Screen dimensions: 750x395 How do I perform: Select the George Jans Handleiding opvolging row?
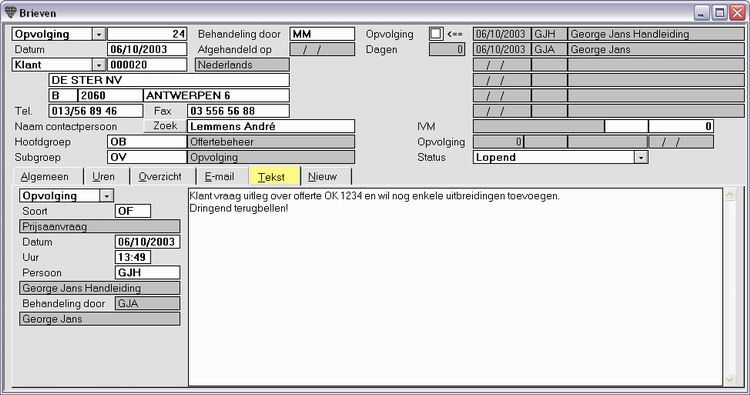pyautogui.click(x=608, y=34)
